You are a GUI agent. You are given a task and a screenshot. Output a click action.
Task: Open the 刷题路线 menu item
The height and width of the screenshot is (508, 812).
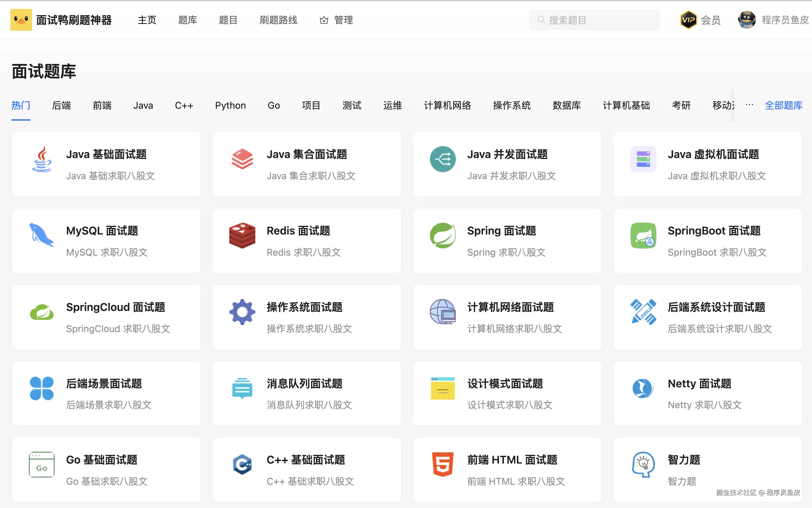[278, 20]
